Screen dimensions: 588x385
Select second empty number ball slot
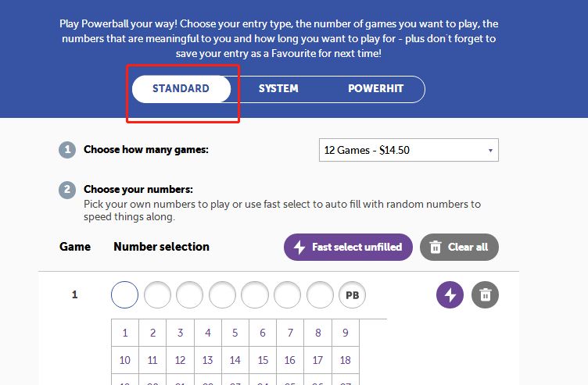pyautogui.click(x=157, y=294)
